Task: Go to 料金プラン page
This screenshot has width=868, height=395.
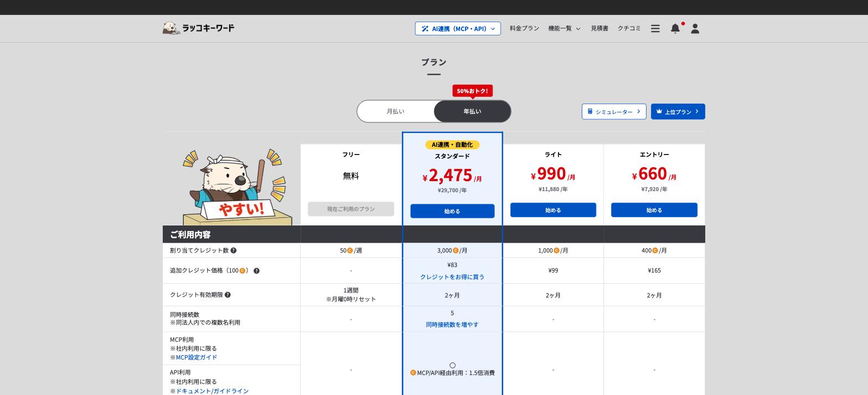Action: click(x=524, y=28)
